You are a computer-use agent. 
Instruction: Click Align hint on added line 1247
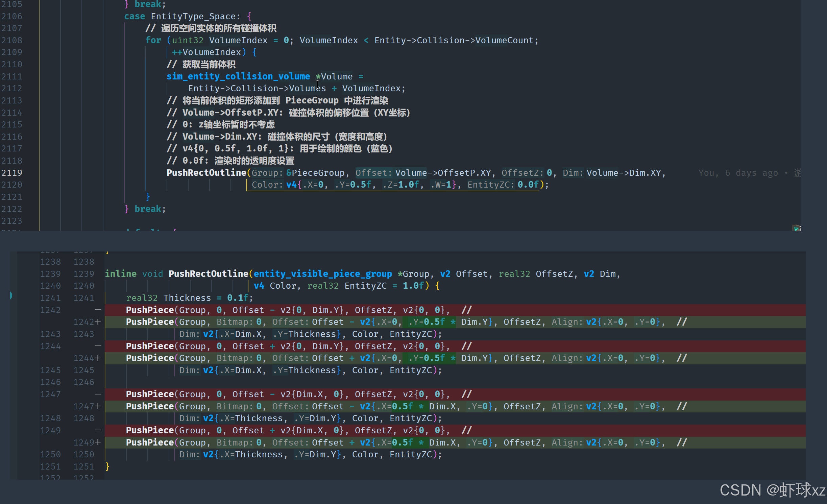[567, 406]
